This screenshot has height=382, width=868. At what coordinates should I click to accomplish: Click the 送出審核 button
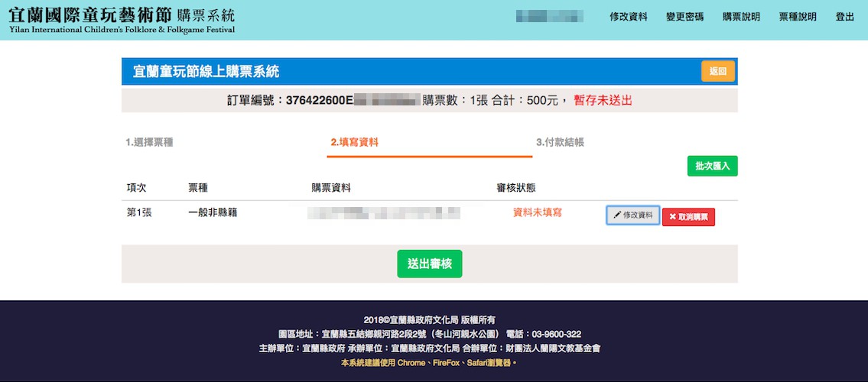tap(430, 264)
